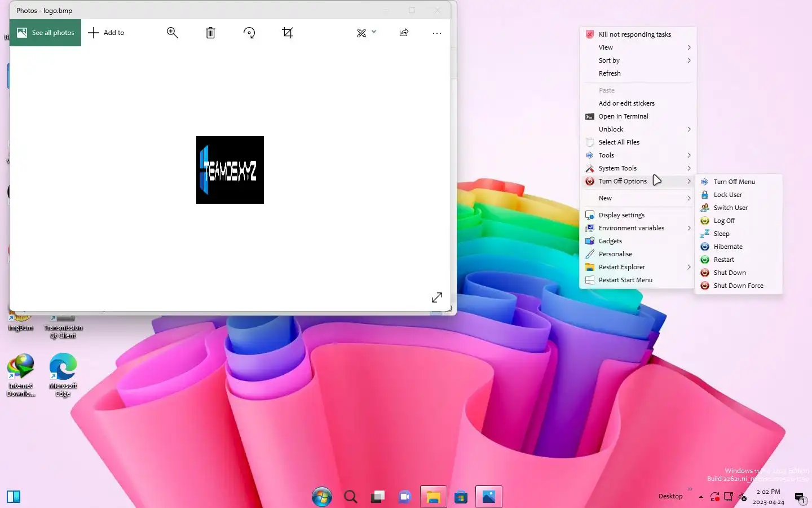The image size is (812, 508).
Task: Choose Shut Down Force
Action: coord(739,286)
